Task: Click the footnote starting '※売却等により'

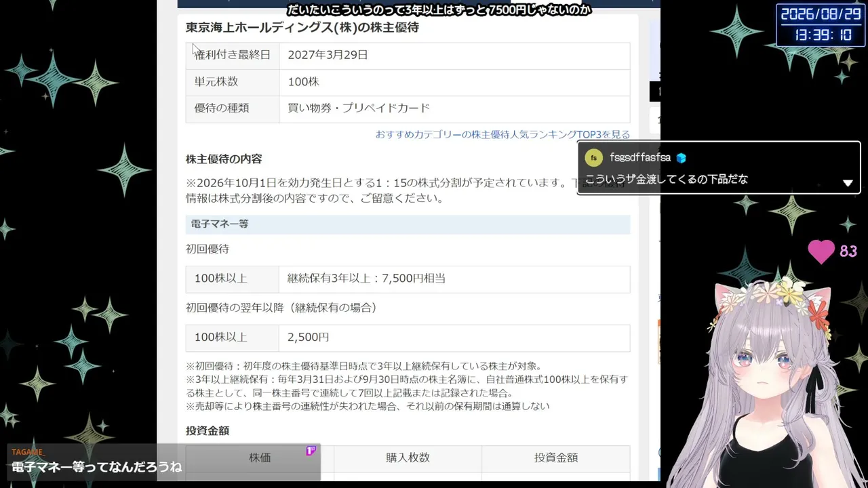Action: click(368, 407)
